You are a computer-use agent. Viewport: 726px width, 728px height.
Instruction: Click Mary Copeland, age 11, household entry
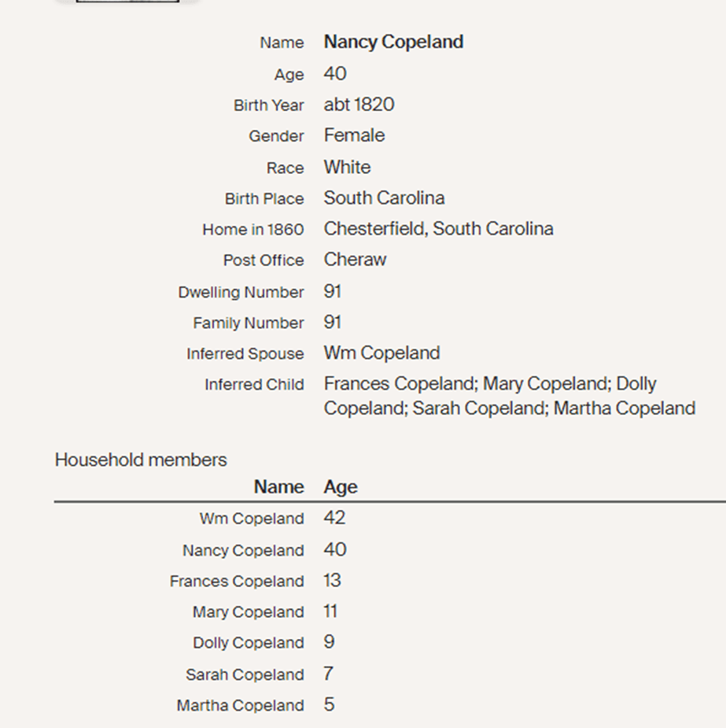coord(248,612)
